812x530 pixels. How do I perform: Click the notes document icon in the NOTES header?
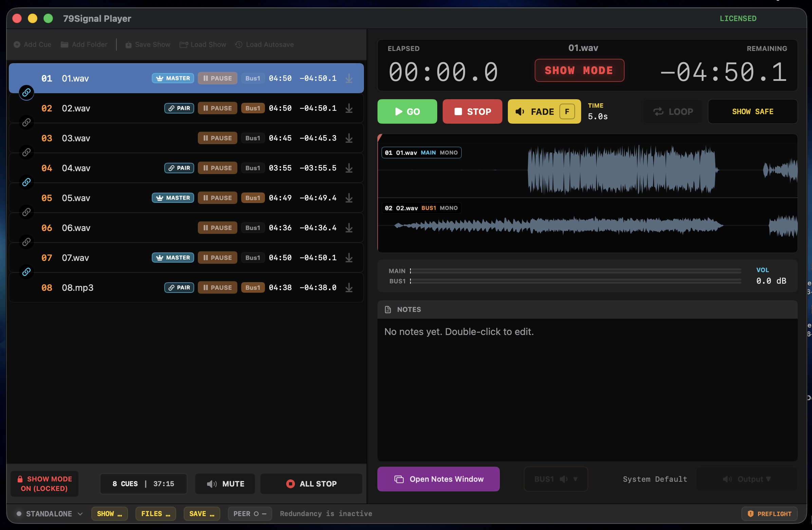click(x=388, y=310)
